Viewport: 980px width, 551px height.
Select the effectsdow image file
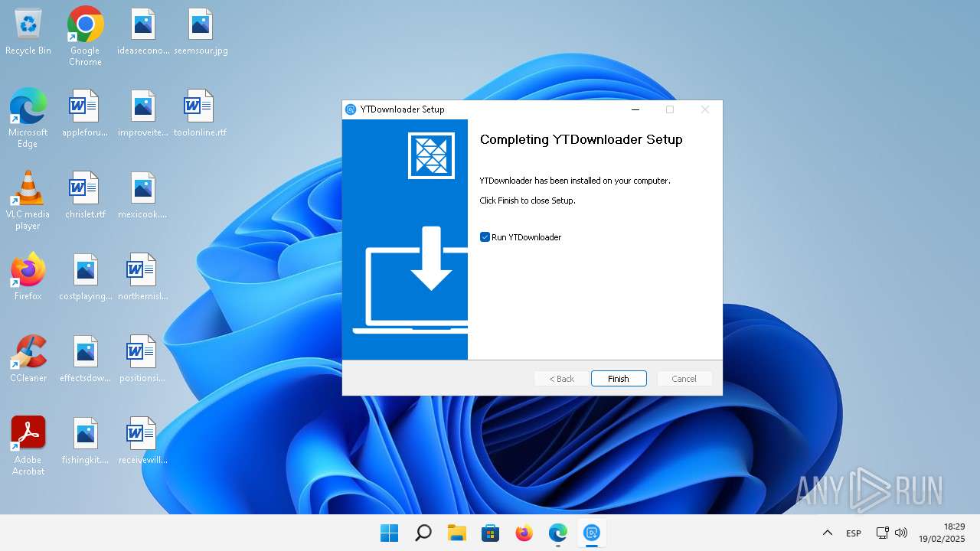tap(85, 360)
